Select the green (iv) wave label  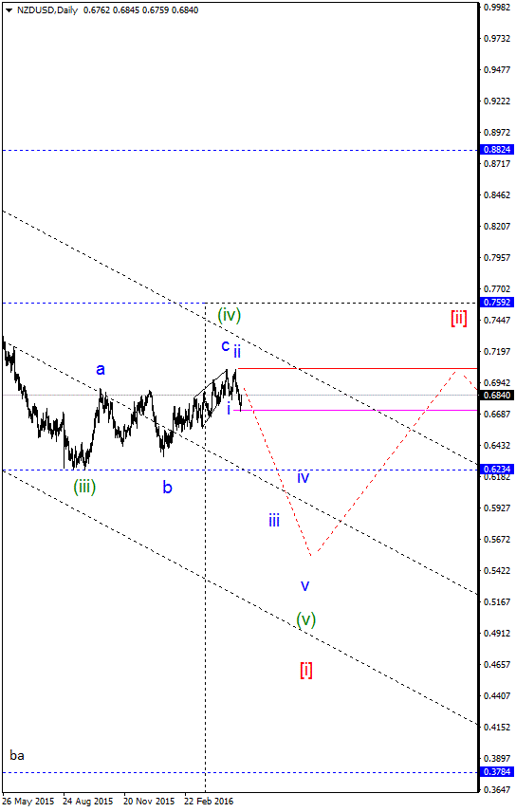(229, 314)
